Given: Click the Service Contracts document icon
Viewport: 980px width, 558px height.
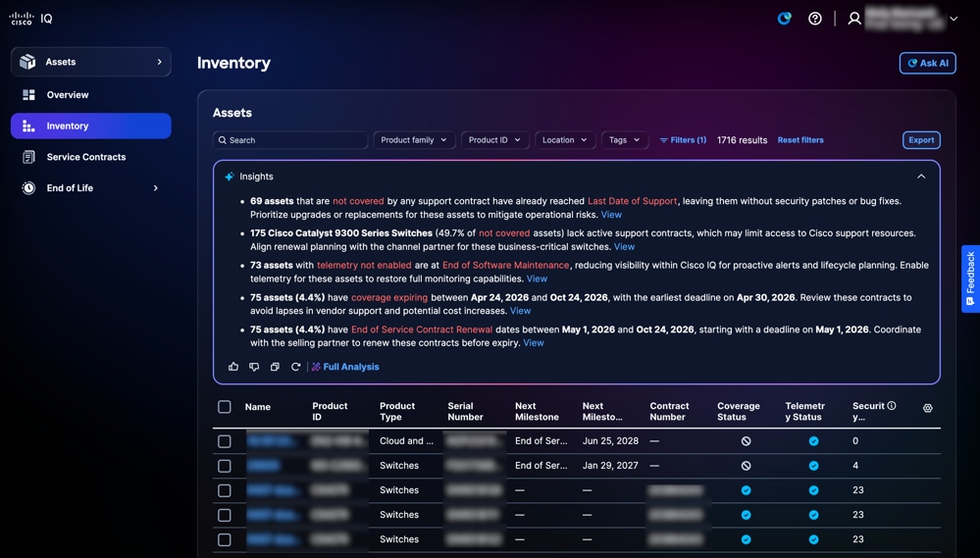Looking at the screenshot, I should coord(28,157).
